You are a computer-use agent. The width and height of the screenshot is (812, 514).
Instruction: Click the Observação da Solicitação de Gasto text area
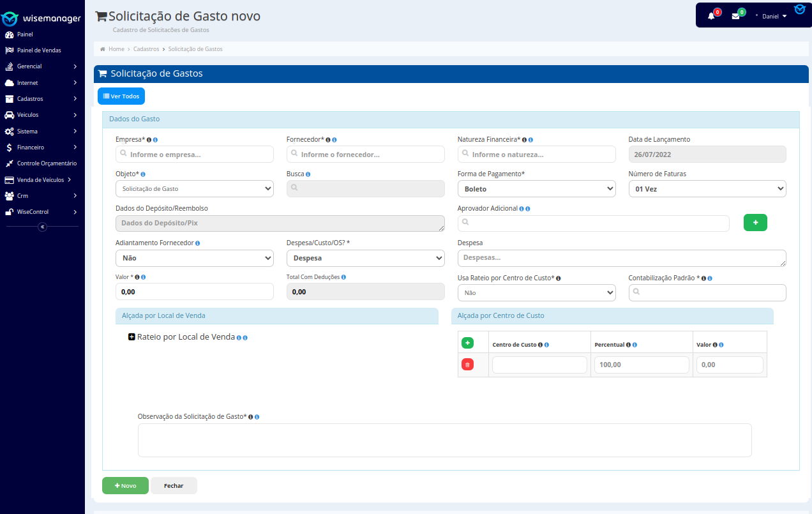click(x=444, y=440)
